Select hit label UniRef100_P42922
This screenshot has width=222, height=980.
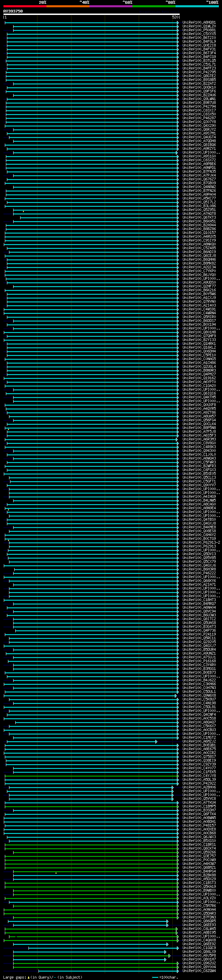199,783
